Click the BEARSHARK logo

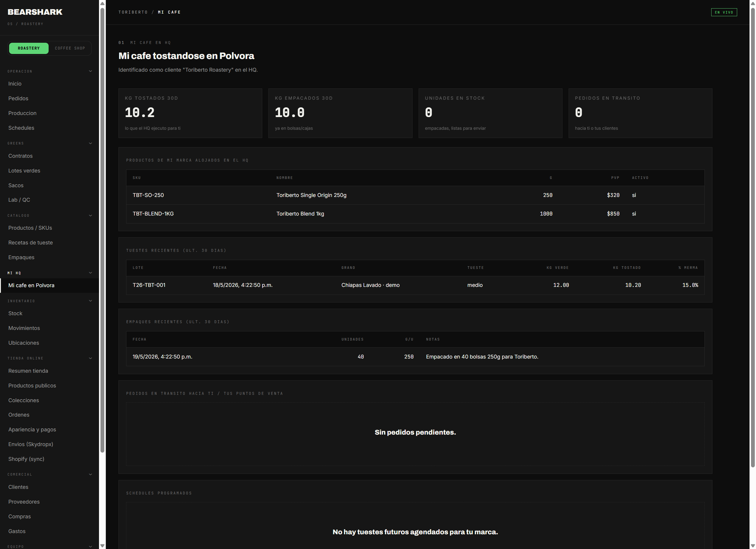35,12
